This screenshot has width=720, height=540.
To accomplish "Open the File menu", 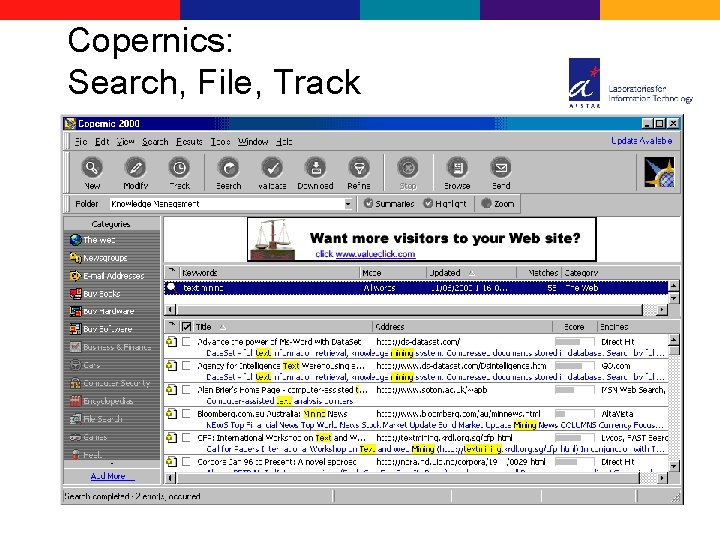I will 81,141.
